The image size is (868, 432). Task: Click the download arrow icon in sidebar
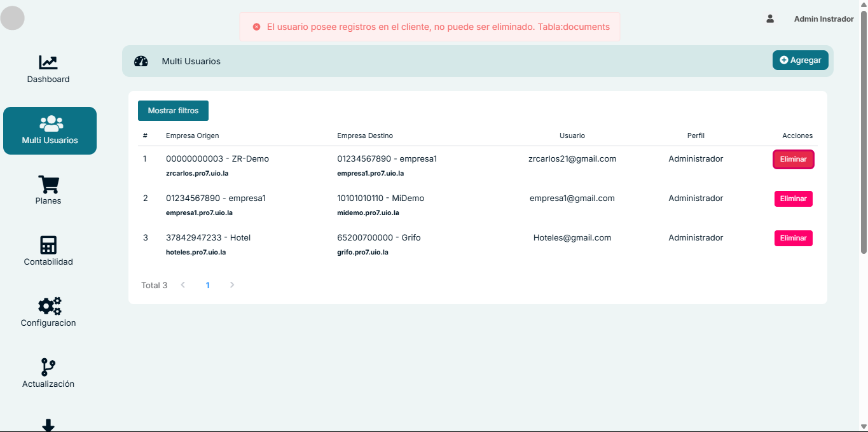[48, 425]
